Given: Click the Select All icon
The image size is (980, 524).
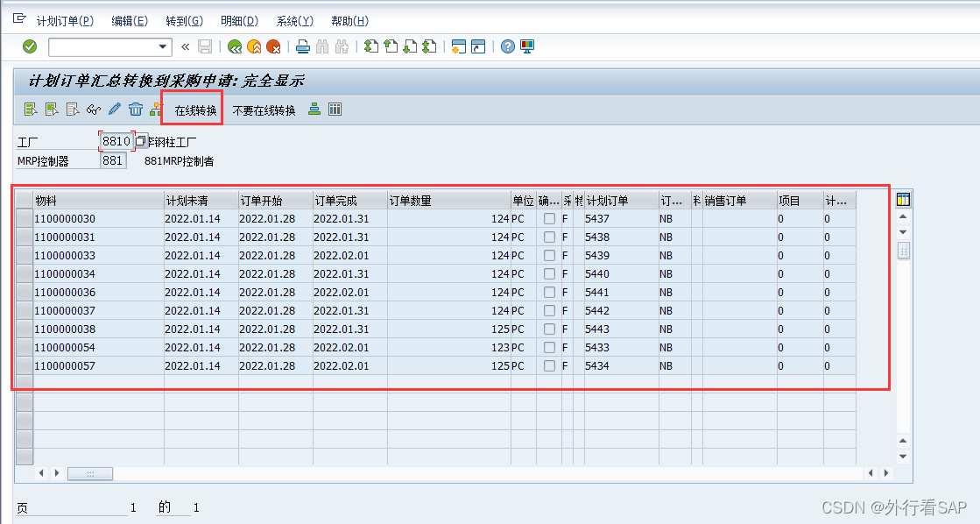Looking at the screenshot, I should [x=30, y=110].
